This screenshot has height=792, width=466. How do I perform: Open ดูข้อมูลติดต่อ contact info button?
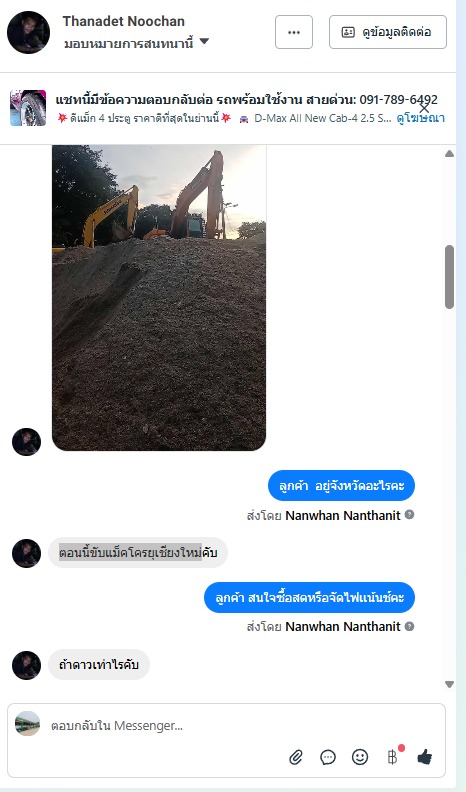click(x=388, y=32)
